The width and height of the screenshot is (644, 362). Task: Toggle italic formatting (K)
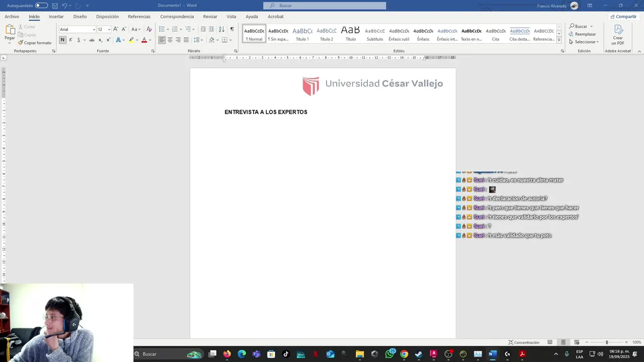(x=70, y=40)
